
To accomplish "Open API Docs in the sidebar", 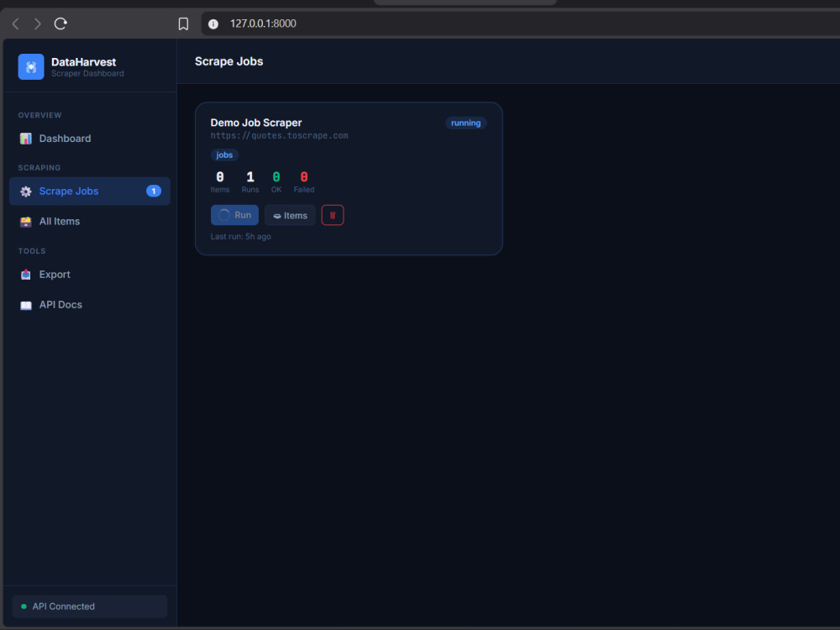I will pos(90,305).
